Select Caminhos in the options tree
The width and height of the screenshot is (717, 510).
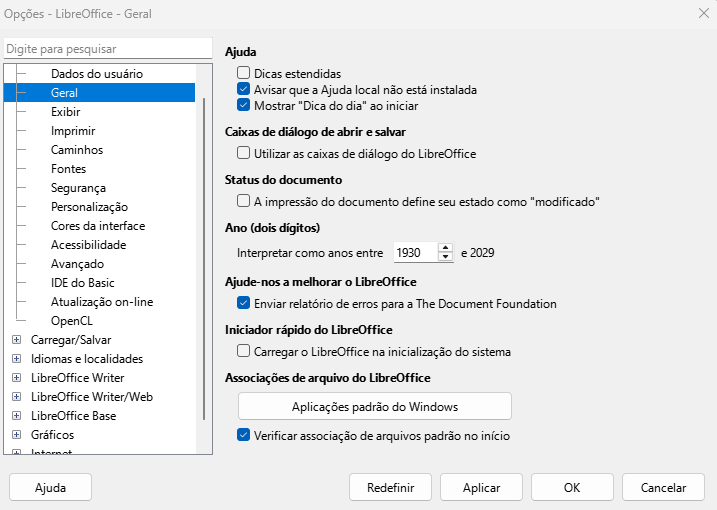pyautogui.click(x=77, y=150)
